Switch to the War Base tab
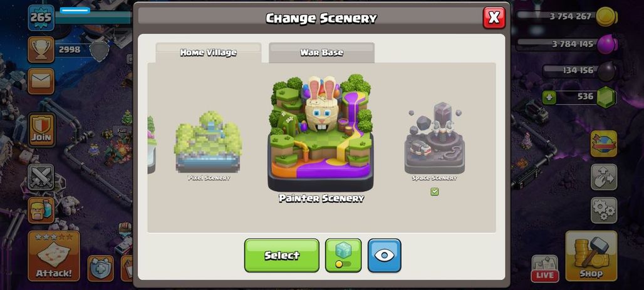Screen dimensions: 644x290 321,53
